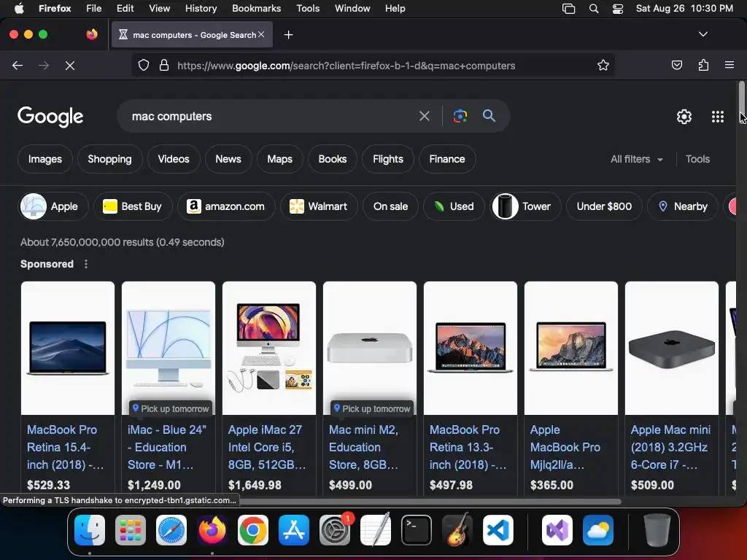Open Mac mini M2 Education Store link
The width and height of the screenshot is (747, 560).
point(363,447)
